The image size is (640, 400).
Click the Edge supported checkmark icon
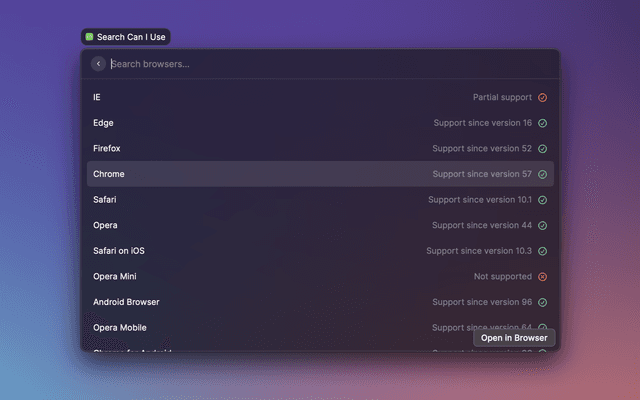[x=542, y=123]
